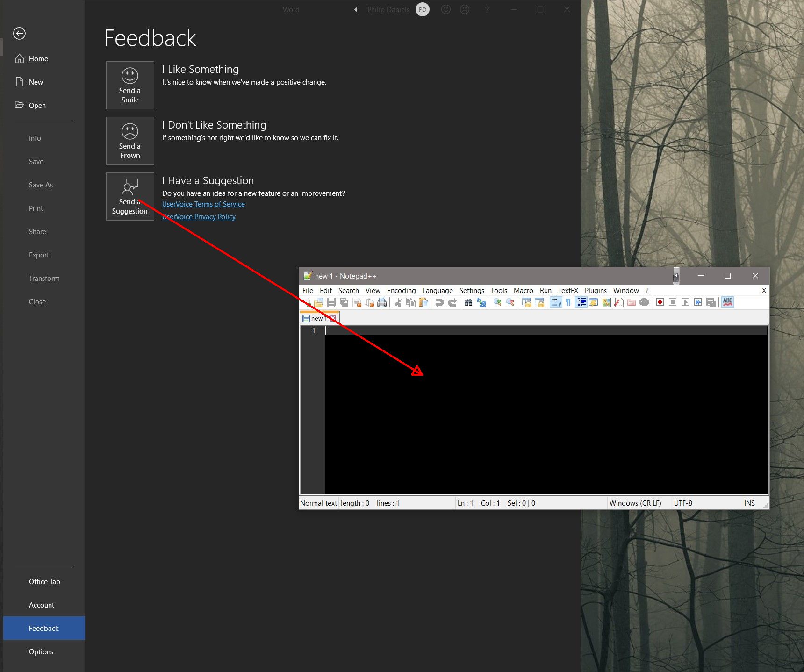Toggle Word Wrap in Notepad++ toolbar
804x672 pixels.
556,302
